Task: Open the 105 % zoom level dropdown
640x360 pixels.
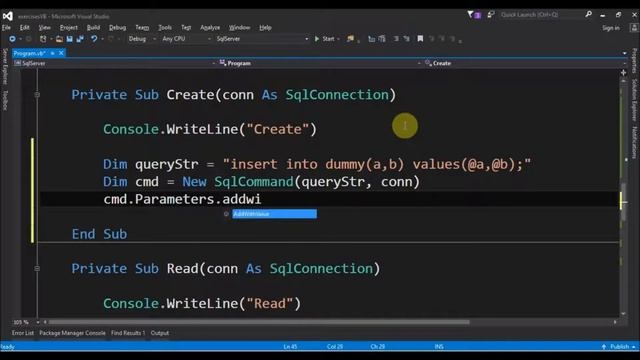Action: pyautogui.click(x=26, y=322)
